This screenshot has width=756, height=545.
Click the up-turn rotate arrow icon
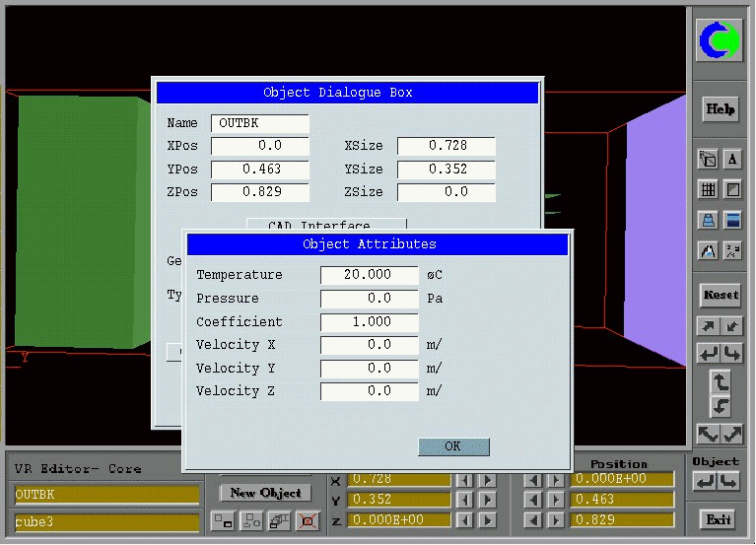click(720, 380)
